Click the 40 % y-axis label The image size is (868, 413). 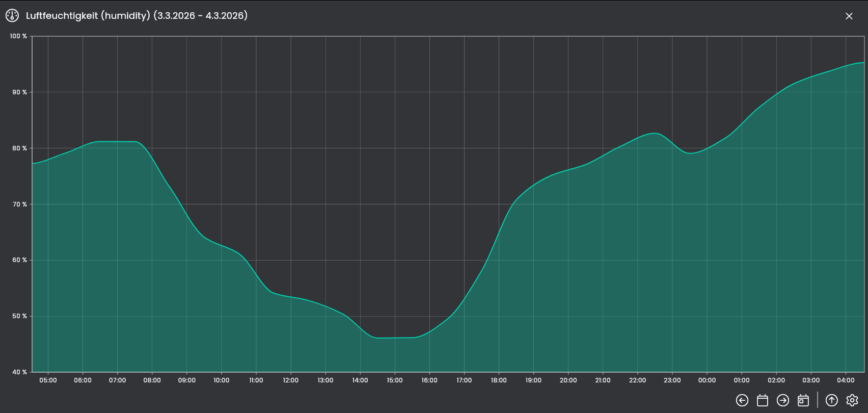(19, 372)
